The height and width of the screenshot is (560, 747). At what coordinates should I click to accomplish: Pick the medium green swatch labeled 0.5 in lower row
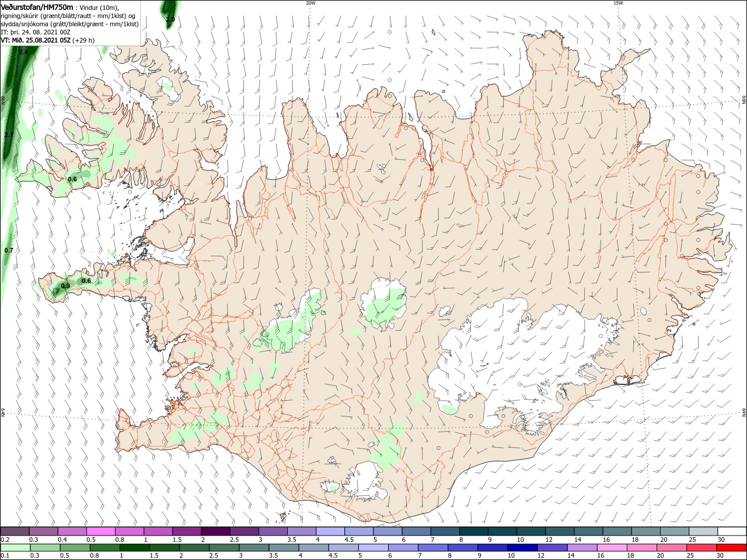75,548
